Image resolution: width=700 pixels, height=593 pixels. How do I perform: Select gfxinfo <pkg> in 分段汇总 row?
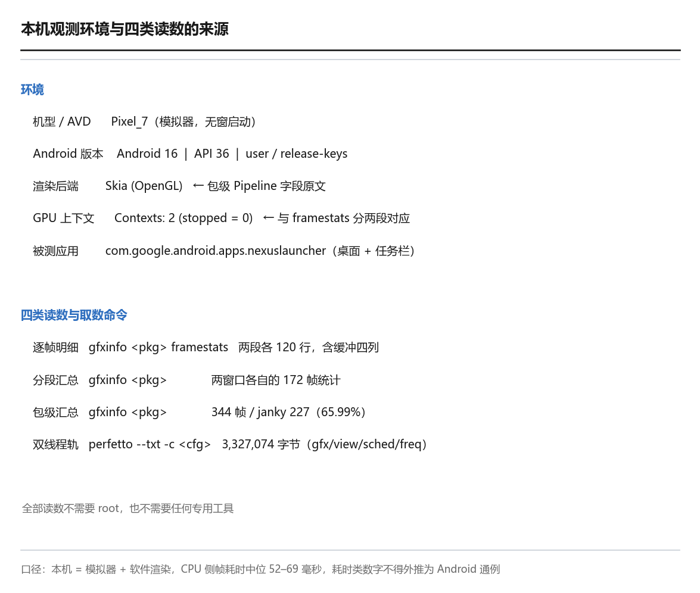(127, 380)
